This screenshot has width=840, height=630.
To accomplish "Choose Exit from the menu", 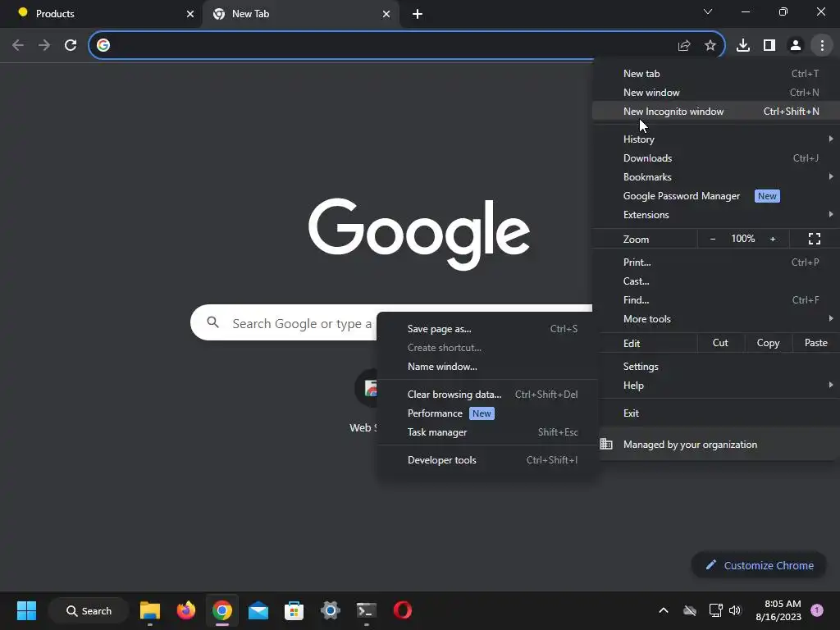I will pos(715,413).
